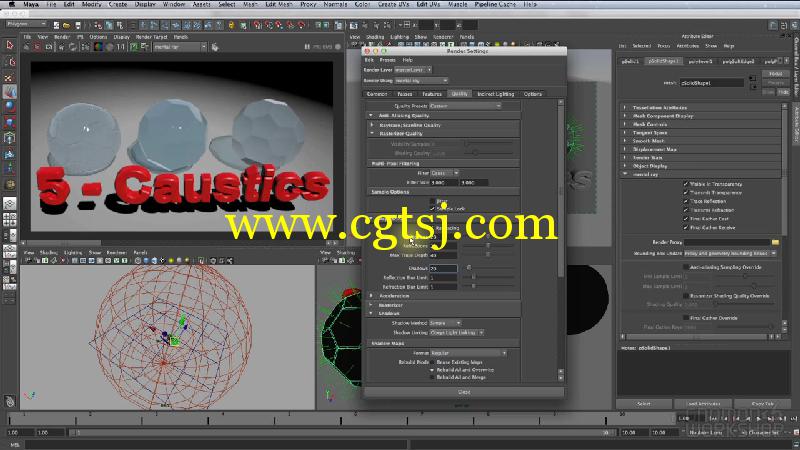Open the Filter type dropdown
The image size is (800, 450).
(444, 173)
